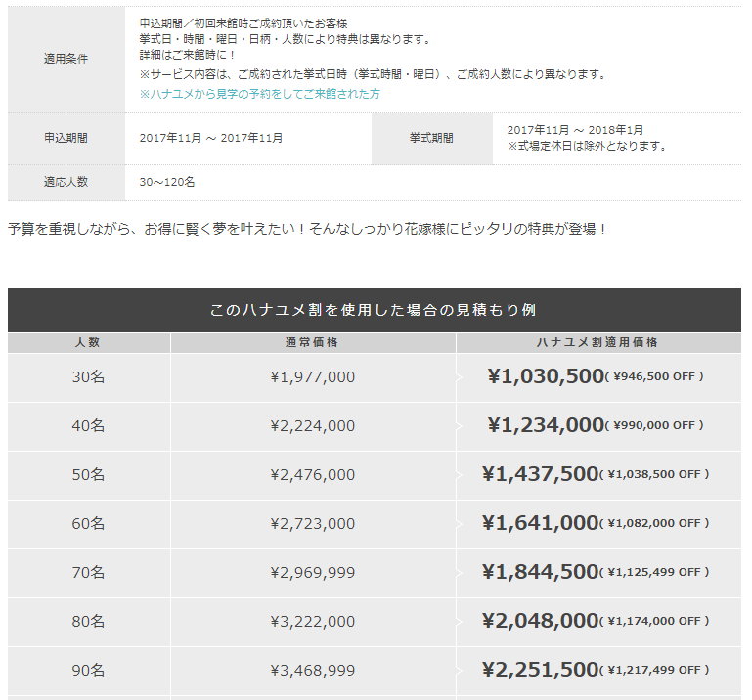Click the ¥1,030,500 discounted price
This screenshot has height=700, width=752.
coord(546,376)
